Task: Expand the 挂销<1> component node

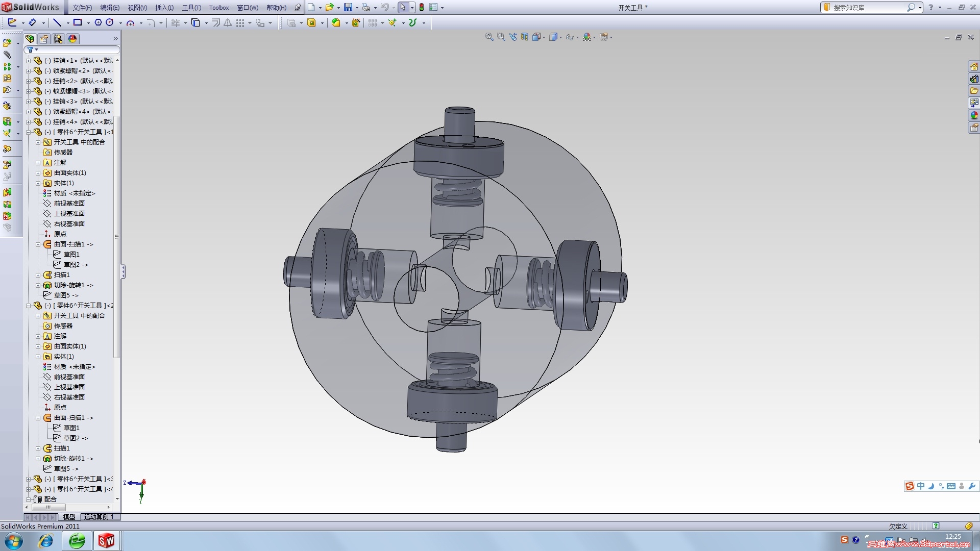Action: click(29, 61)
